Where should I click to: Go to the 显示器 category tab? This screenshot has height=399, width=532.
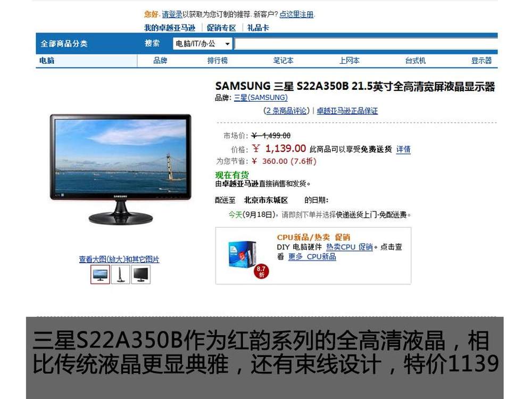click(x=481, y=61)
